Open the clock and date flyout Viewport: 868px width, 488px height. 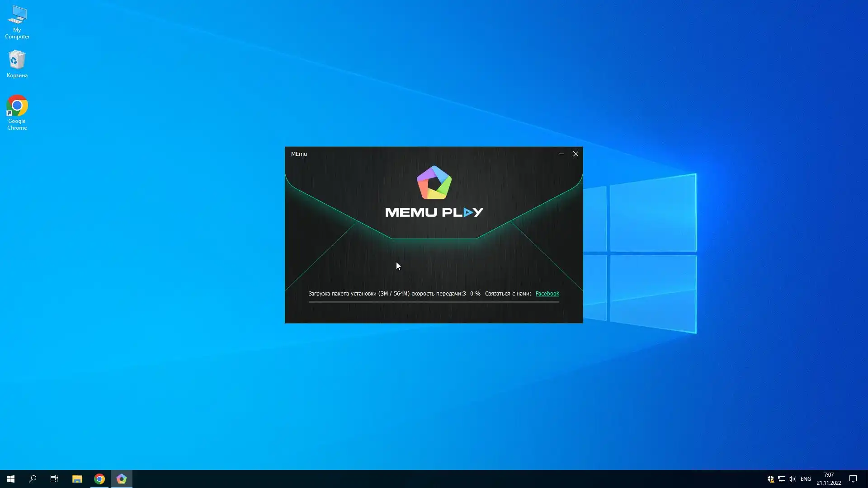point(829,479)
